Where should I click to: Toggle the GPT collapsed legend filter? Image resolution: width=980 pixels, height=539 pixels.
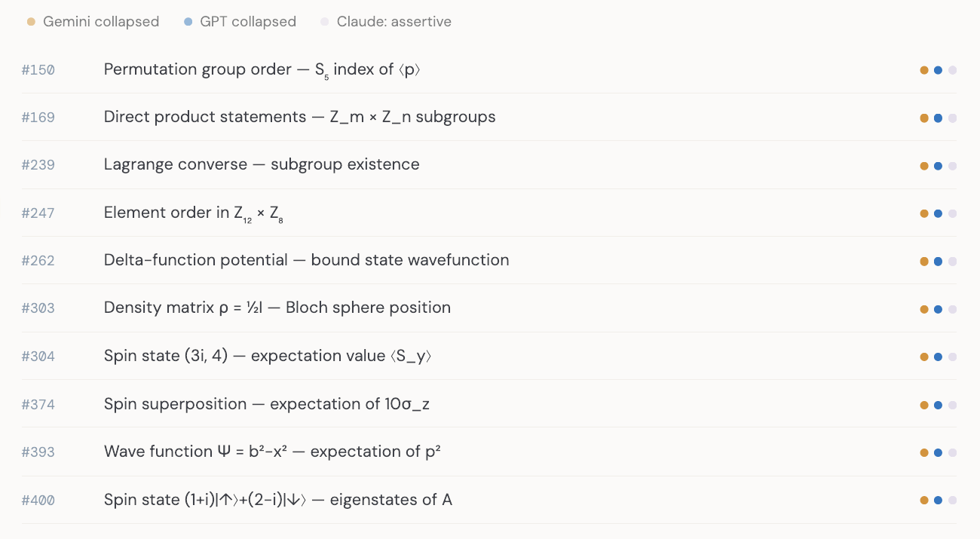240,22
